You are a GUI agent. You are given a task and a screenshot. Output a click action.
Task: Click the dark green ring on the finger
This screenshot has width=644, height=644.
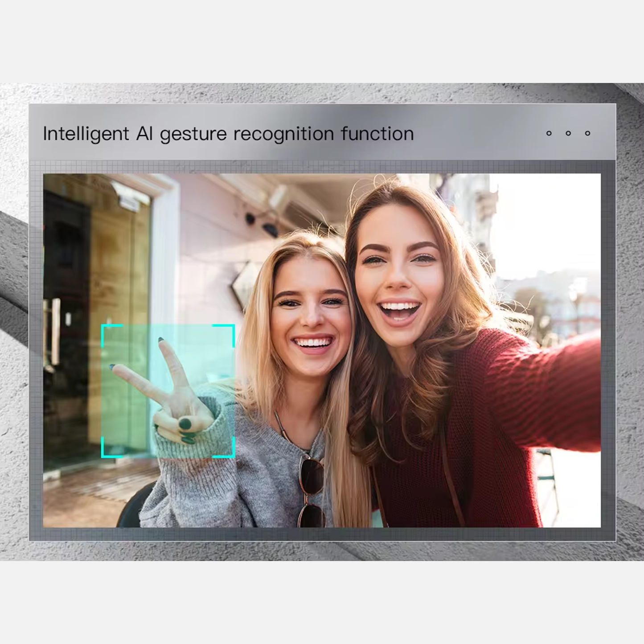pos(185,423)
